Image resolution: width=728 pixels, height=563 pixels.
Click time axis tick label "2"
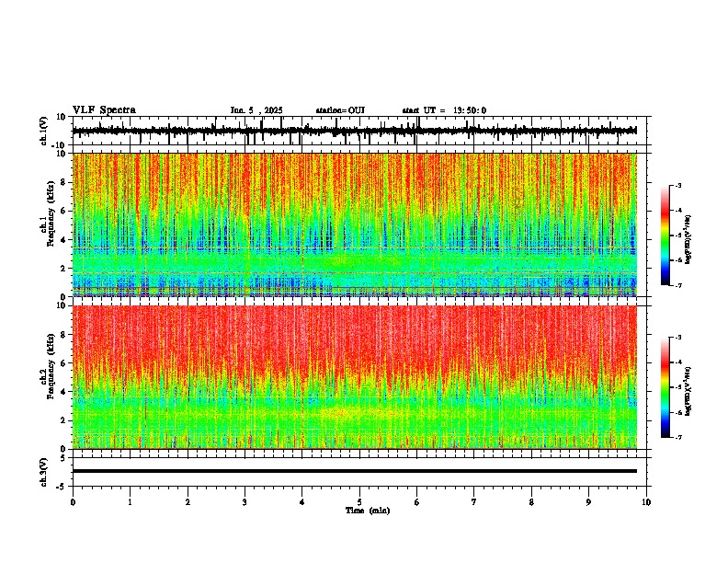coord(188,502)
